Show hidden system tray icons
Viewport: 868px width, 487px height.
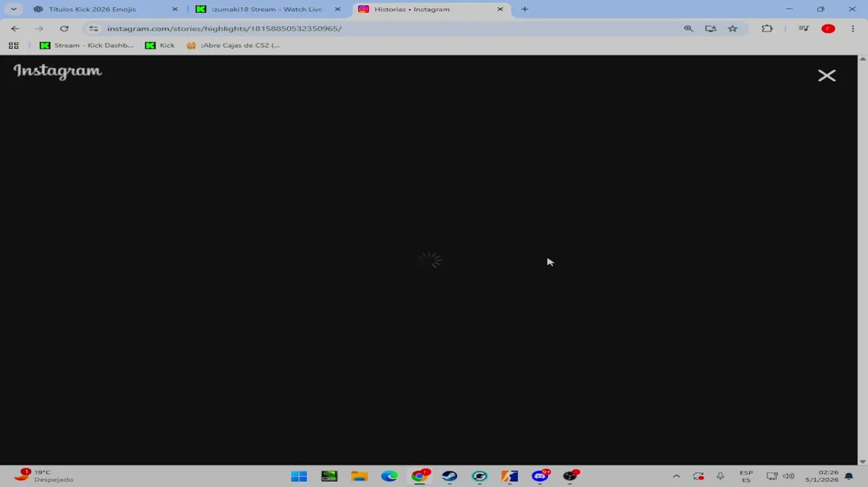pos(676,476)
